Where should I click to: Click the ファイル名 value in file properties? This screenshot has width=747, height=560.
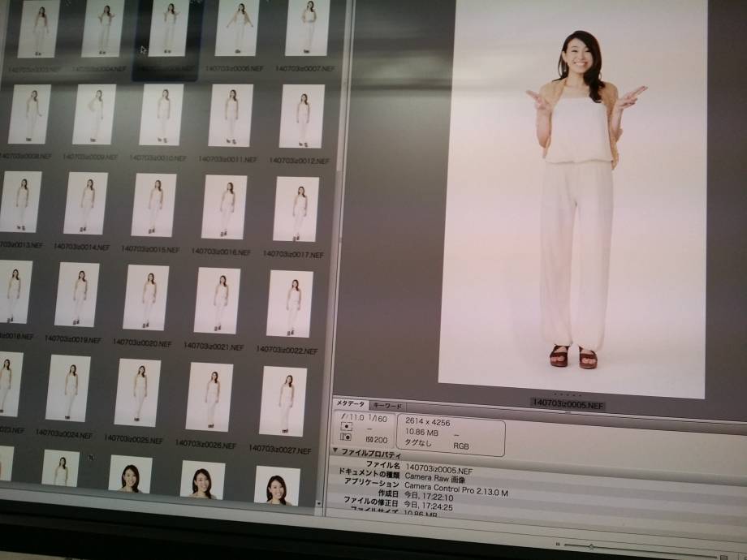click(438, 467)
